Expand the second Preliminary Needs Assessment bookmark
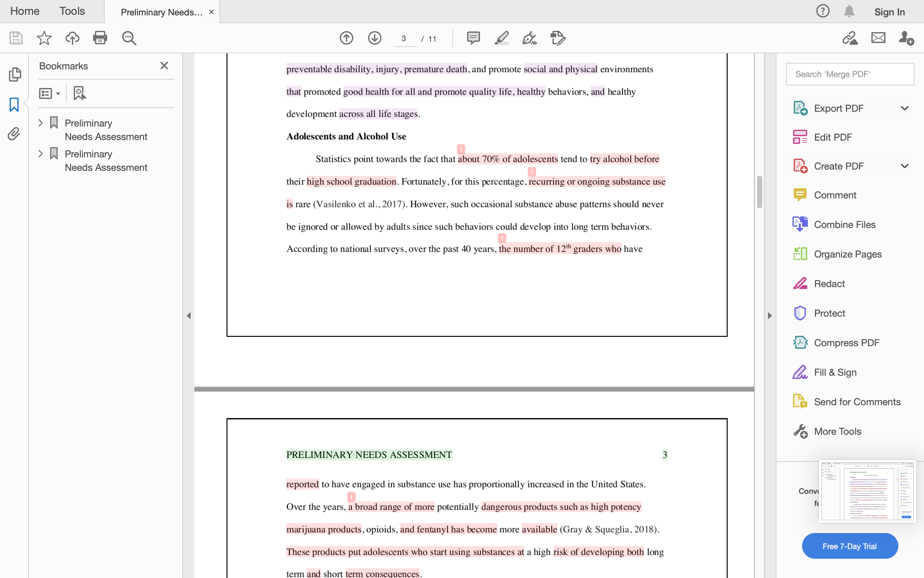This screenshot has width=924, height=578. tap(40, 154)
